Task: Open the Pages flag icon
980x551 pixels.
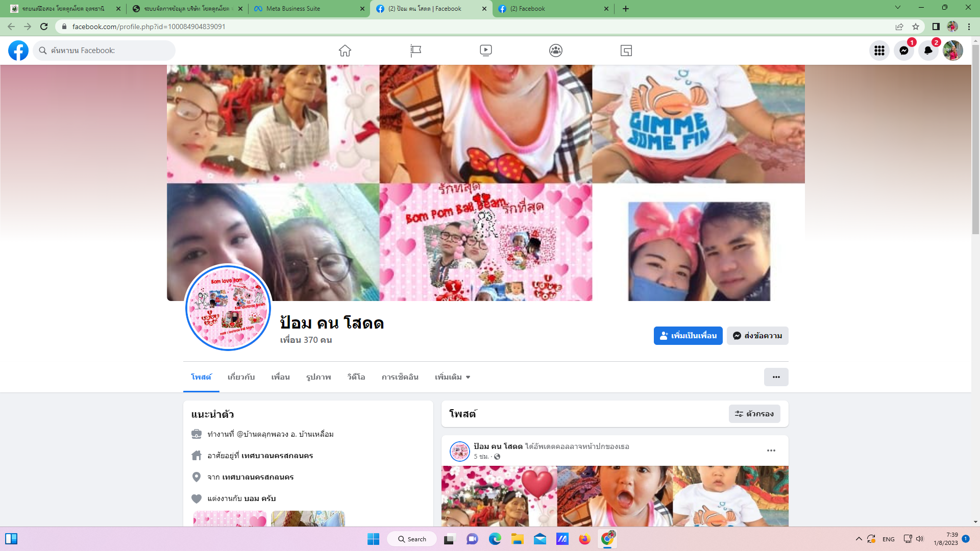Action: [415, 51]
